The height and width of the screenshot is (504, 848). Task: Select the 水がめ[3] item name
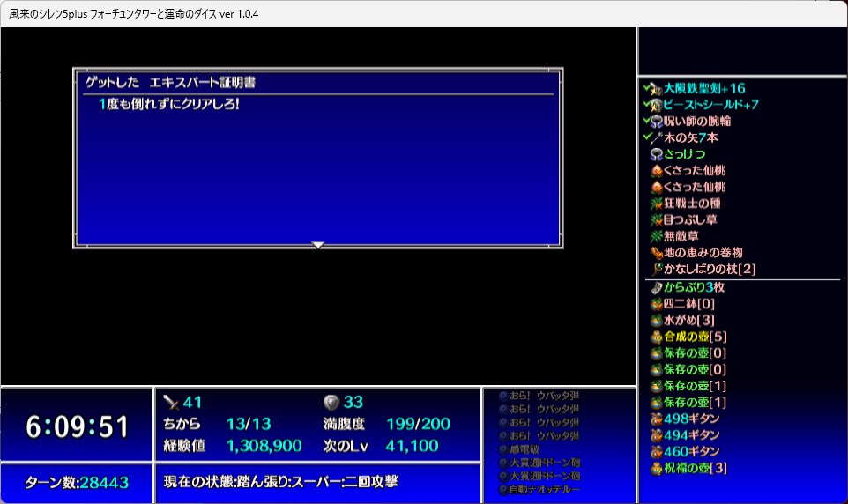click(689, 320)
